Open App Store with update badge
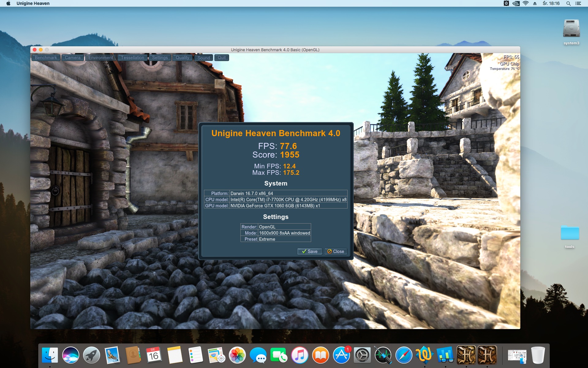Screen dimensions: 588x368 (341, 355)
